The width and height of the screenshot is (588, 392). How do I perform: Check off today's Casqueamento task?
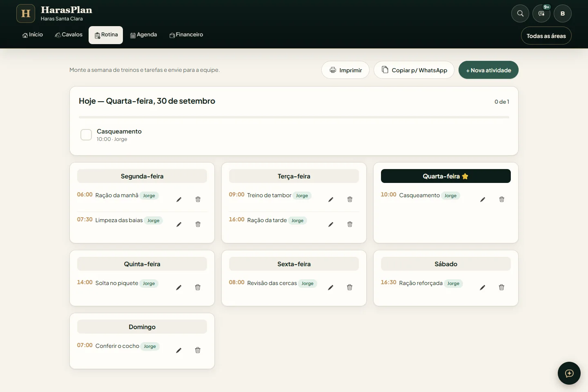(86, 135)
